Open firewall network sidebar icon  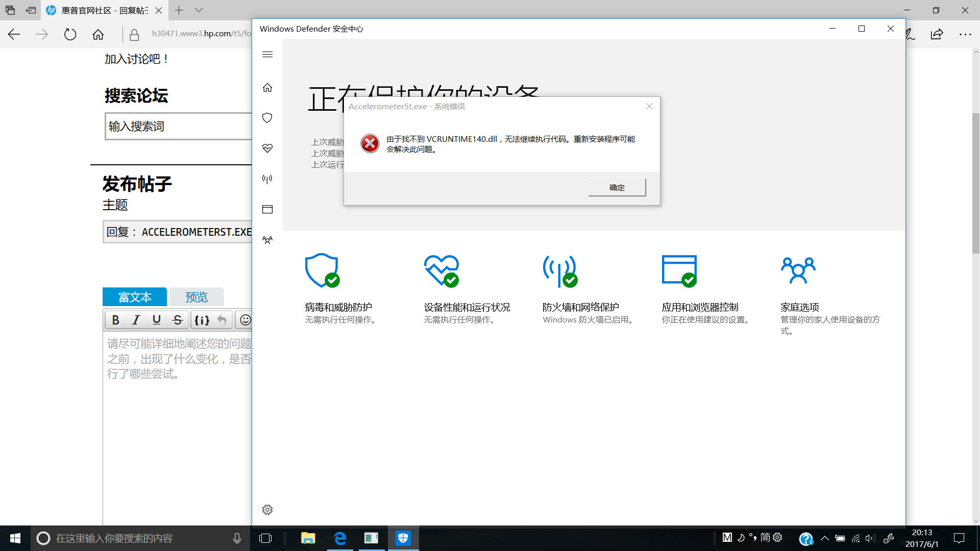267,179
